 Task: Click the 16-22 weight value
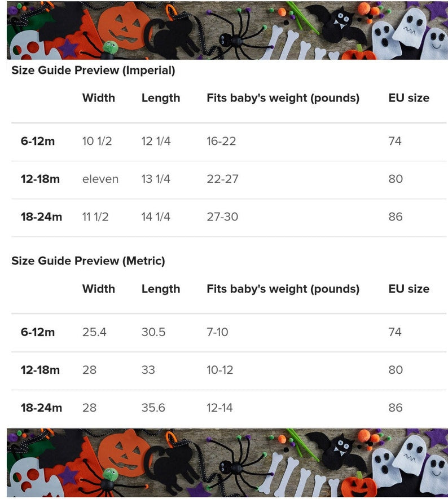pos(221,141)
